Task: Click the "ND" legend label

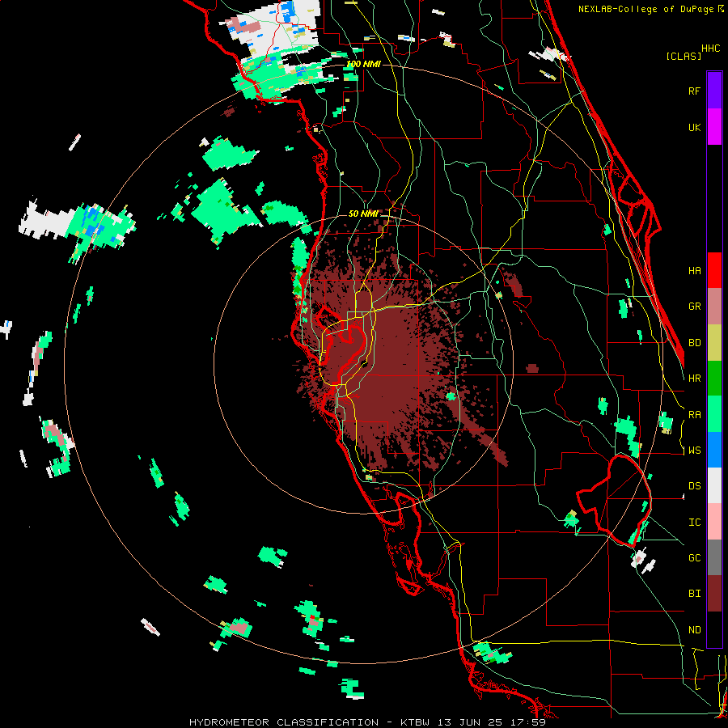Action: coord(694,630)
